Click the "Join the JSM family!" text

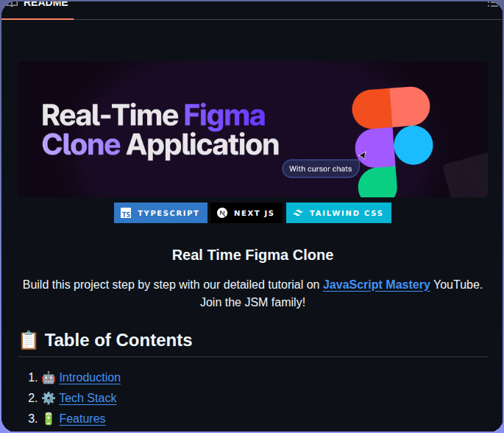(x=252, y=303)
